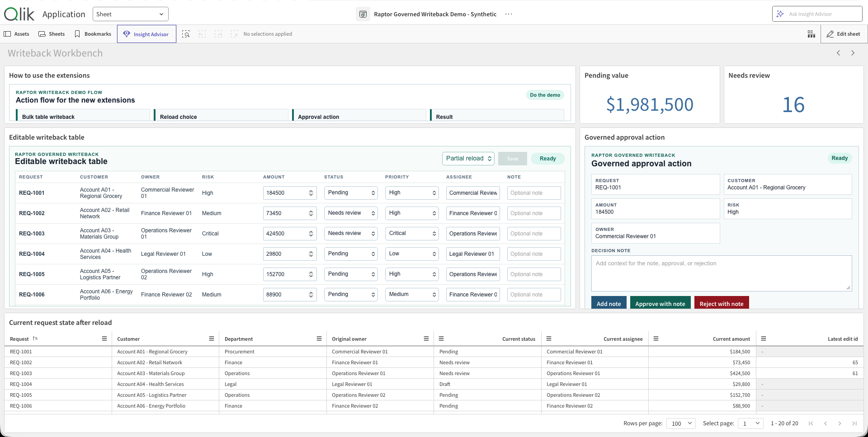The height and width of the screenshot is (437, 868).
Task: Open priority dropdown for REQ-1006
Action: [412, 294]
